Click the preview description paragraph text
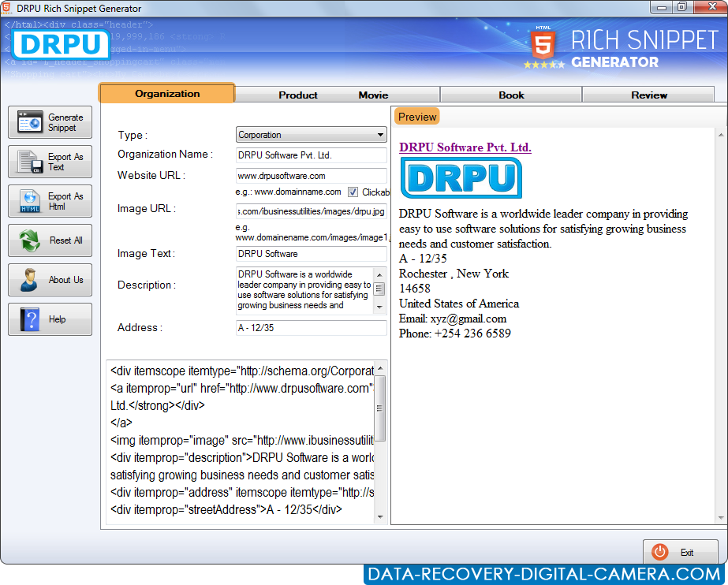Image resolution: width=728 pixels, height=585 pixels. (x=543, y=229)
